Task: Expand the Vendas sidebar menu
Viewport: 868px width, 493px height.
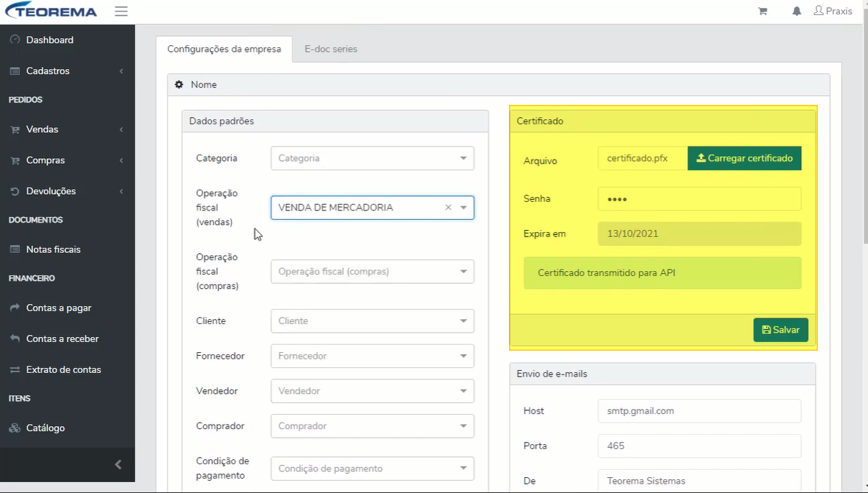Action: (x=67, y=129)
